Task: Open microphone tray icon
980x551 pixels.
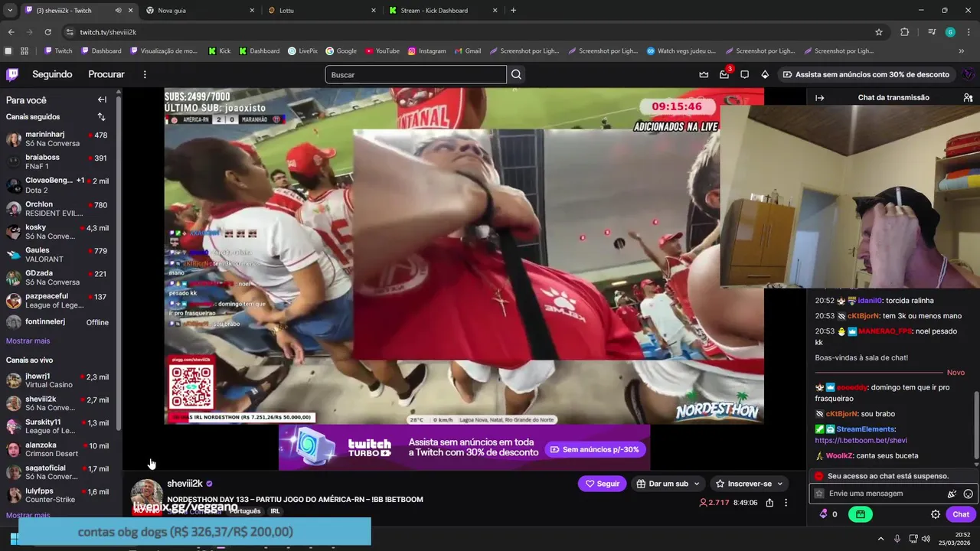Action: coord(897,539)
